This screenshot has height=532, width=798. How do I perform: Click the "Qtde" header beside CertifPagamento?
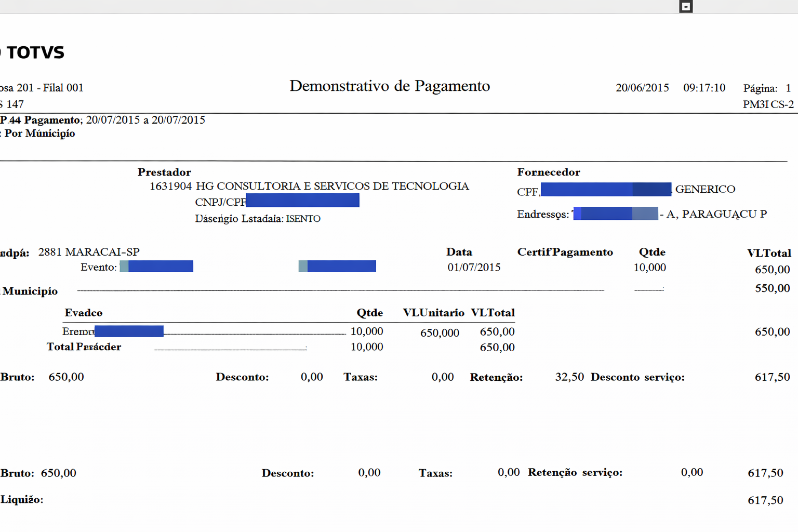(652, 252)
